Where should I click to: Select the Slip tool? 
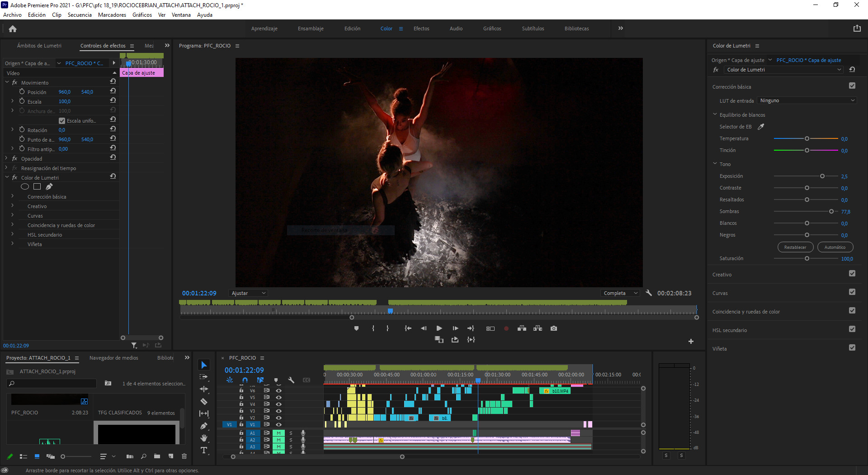204,413
